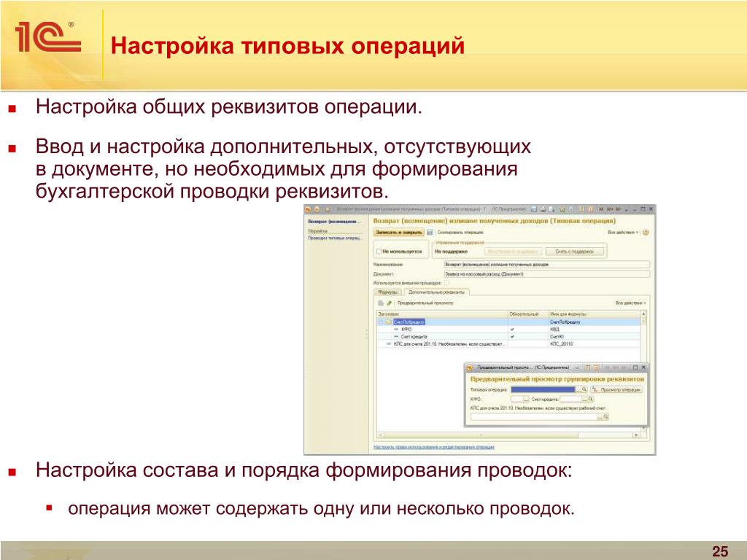747x560 pixels.
Task: Open the upper Все действия dropdown
Action: point(623,233)
